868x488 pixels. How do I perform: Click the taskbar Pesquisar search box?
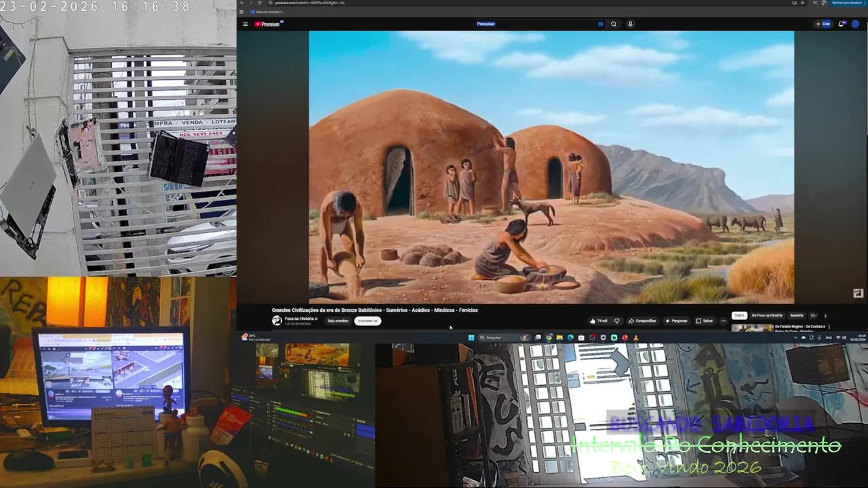504,338
